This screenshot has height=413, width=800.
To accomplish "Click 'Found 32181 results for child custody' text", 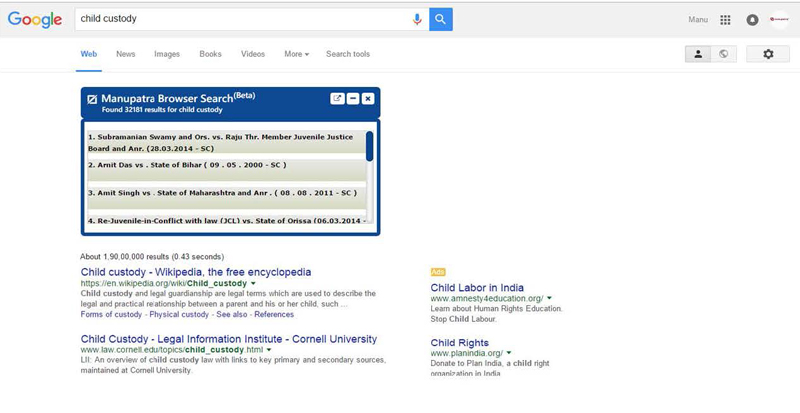I will [x=162, y=110].
